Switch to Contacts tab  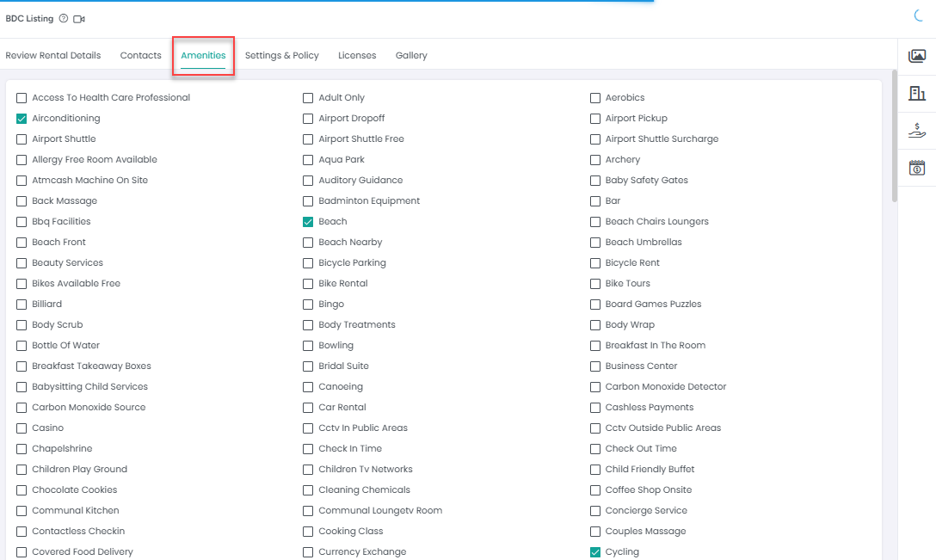click(x=141, y=56)
